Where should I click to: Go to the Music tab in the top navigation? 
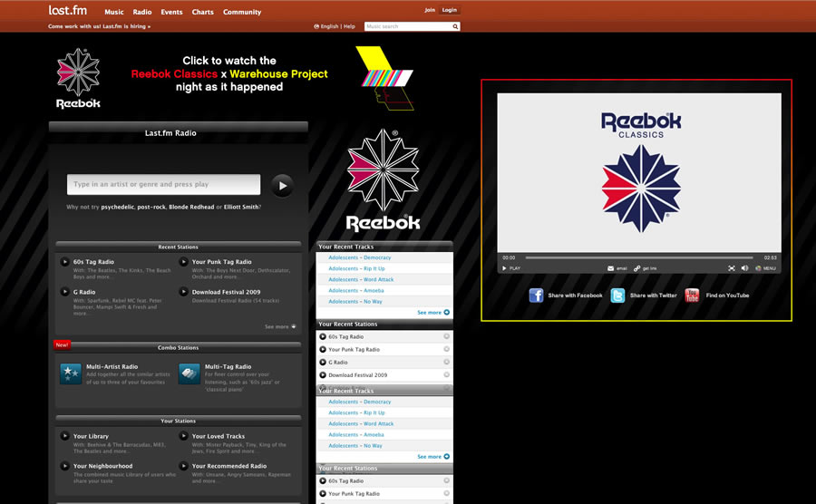point(114,12)
